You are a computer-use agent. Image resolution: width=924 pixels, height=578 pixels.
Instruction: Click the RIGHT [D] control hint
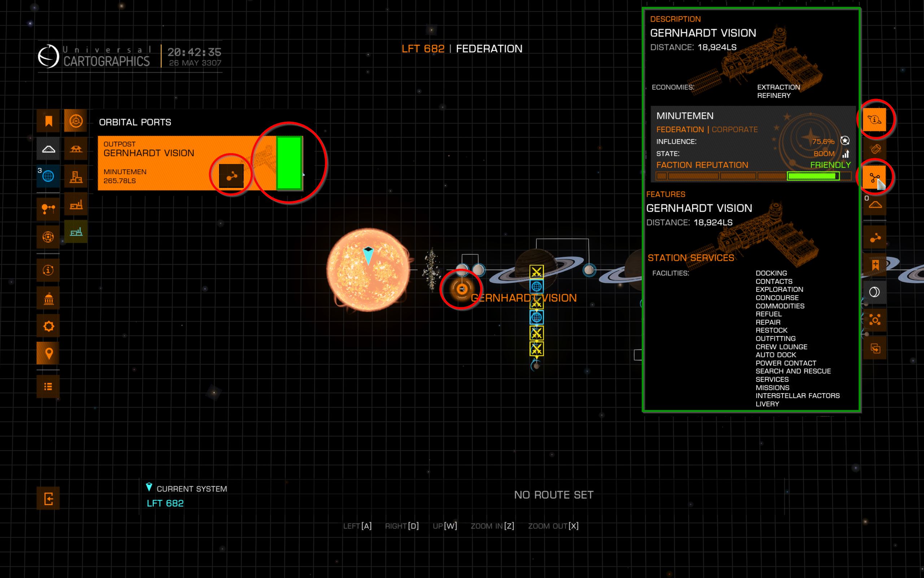coord(402,526)
